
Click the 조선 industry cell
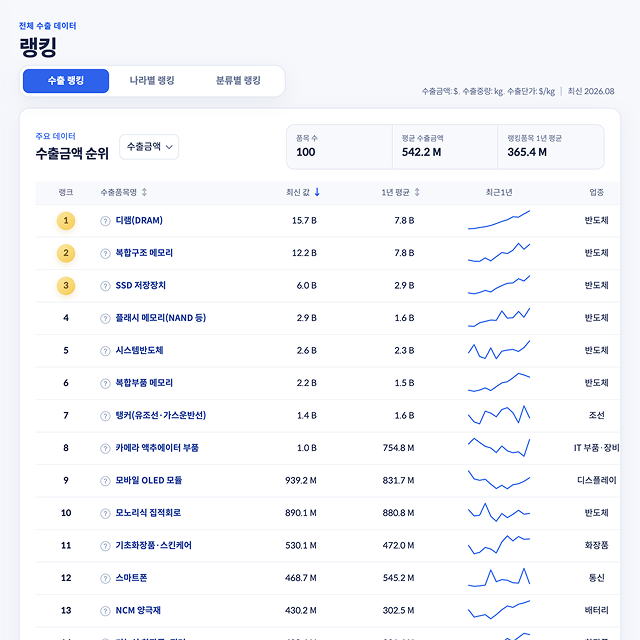[596, 415]
